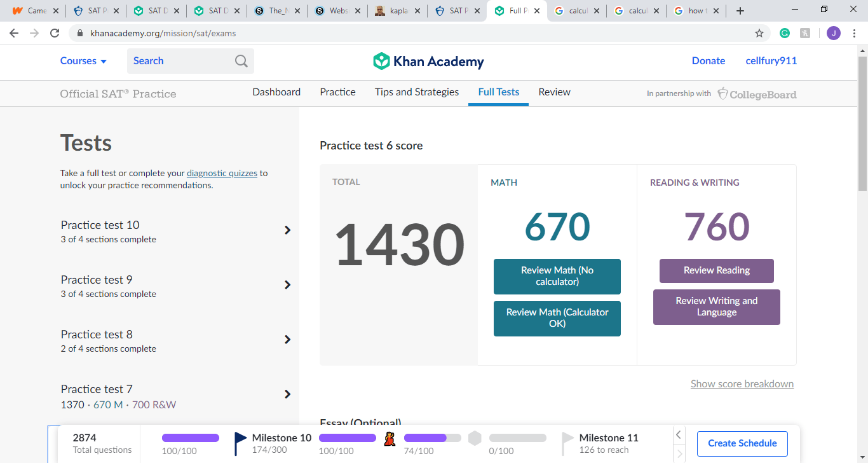Open a new browser tab

tap(740, 11)
